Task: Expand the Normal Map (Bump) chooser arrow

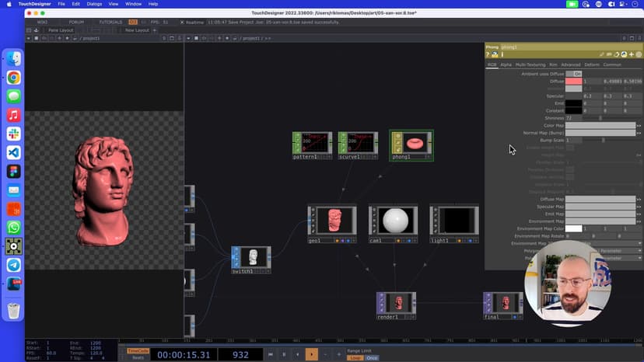Action: [639, 133]
